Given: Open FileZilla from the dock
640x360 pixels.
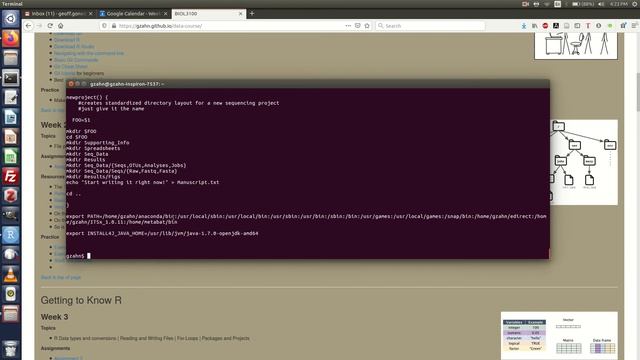Looking at the screenshot, I should pyautogui.click(x=11, y=176).
